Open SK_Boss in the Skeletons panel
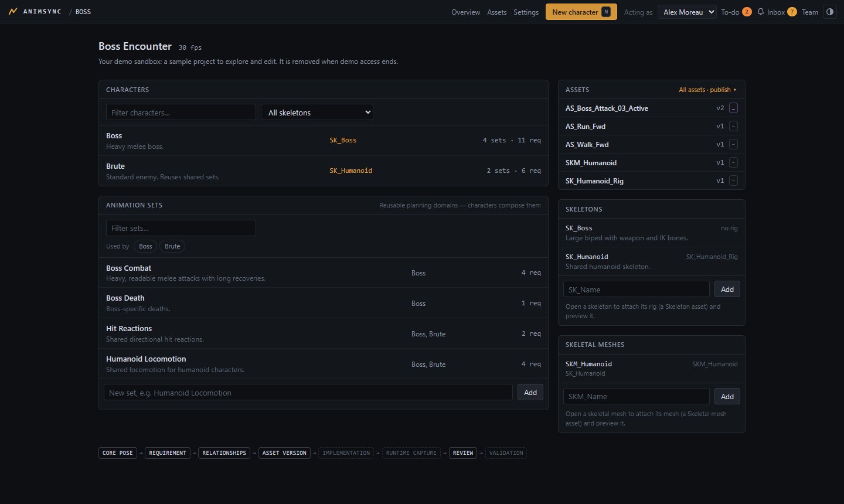 point(652,233)
